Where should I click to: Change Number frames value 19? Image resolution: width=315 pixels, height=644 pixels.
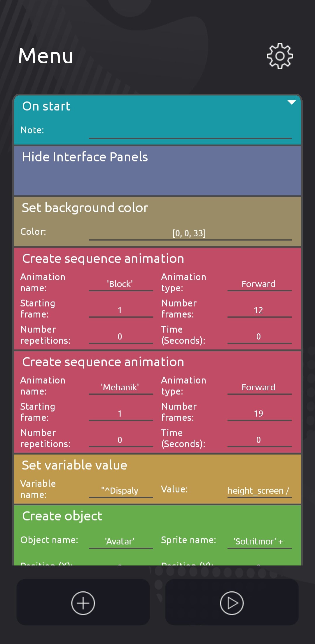tap(259, 413)
